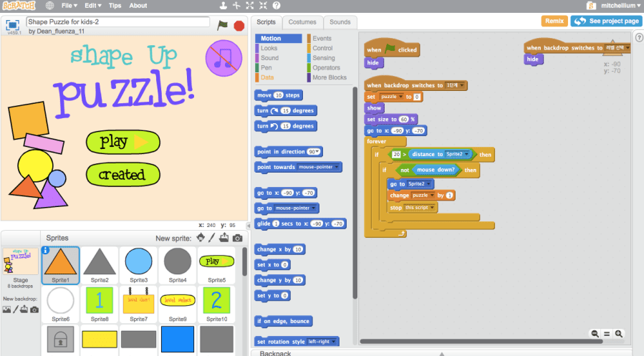Open the Tips menu
644x356 pixels.
(115, 6)
